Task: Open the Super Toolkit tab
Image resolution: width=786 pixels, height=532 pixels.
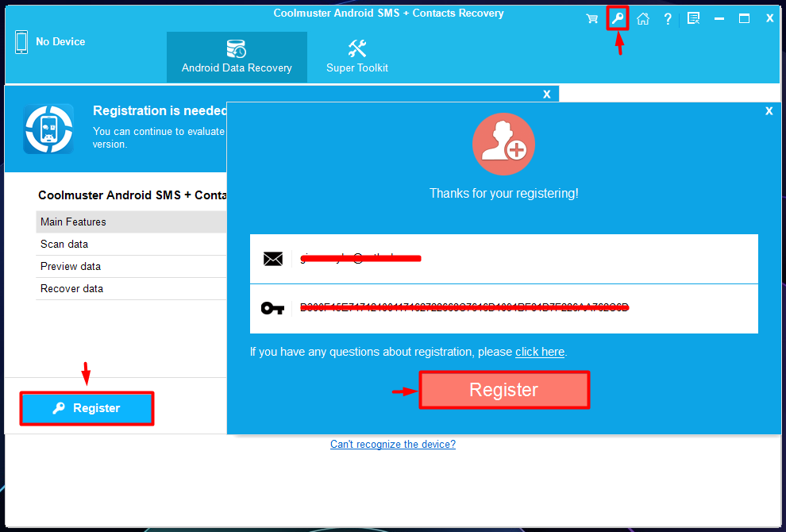Action: [x=357, y=57]
